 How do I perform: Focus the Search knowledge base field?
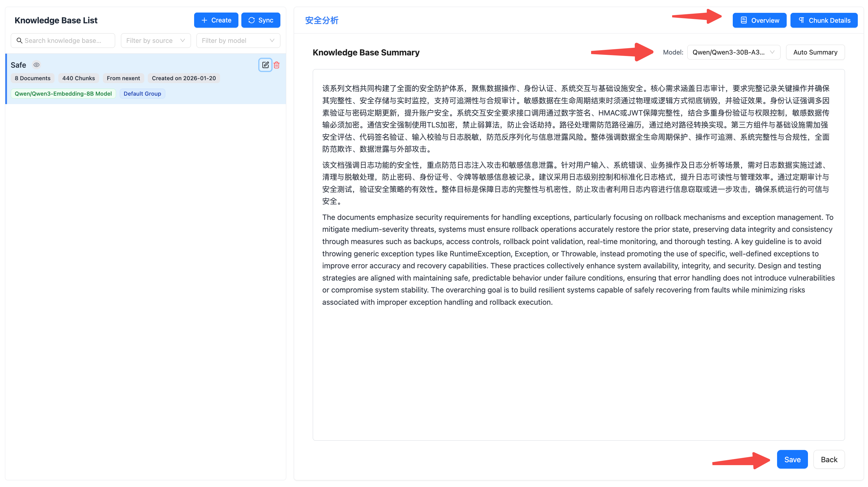click(67, 41)
